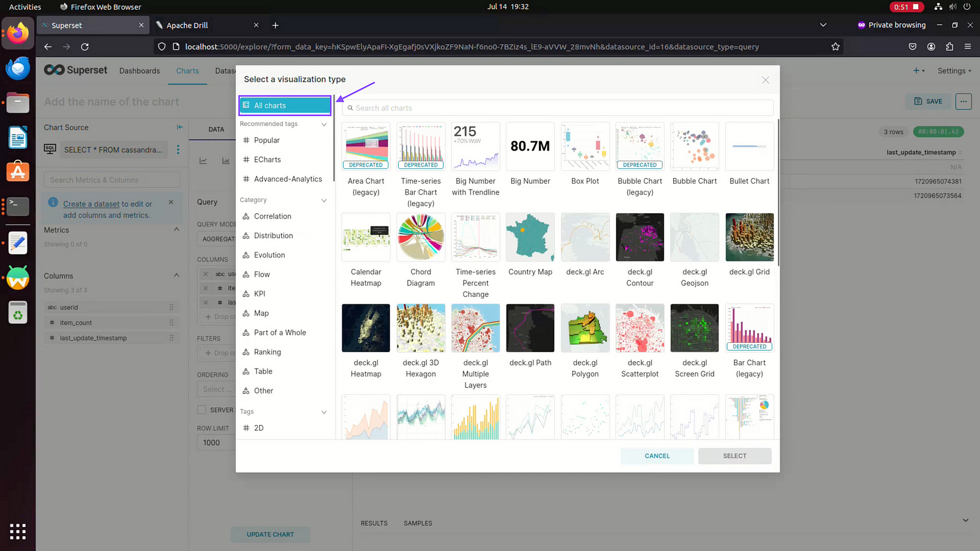Image resolution: width=980 pixels, height=551 pixels.
Task: Pick the Big Number chart icon
Action: click(530, 147)
